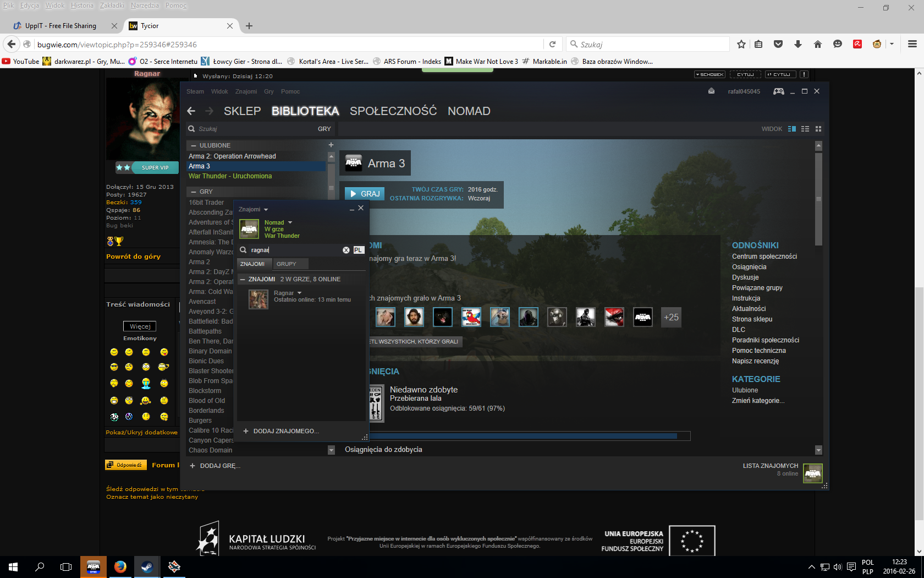Click the Steam back arrow
Image resolution: width=924 pixels, height=578 pixels.
(x=191, y=111)
